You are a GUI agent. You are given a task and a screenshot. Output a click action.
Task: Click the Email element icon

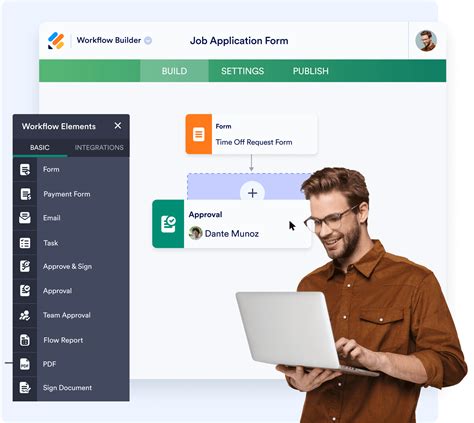[x=25, y=218]
